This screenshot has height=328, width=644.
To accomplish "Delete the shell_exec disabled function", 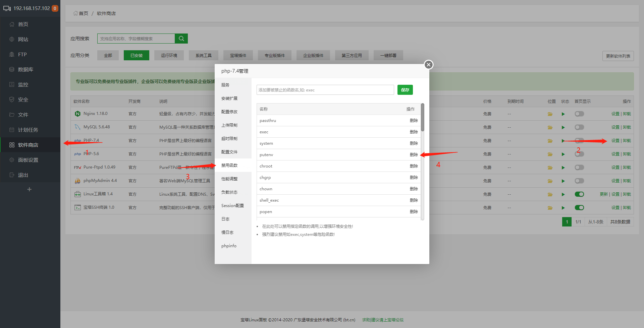I will click(414, 200).
